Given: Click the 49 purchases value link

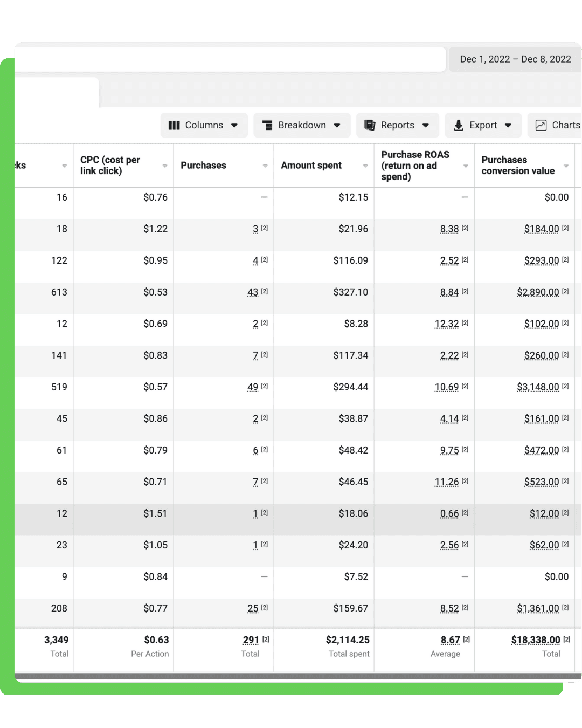Looking at the screenshot, I should [x=253, y=387].
